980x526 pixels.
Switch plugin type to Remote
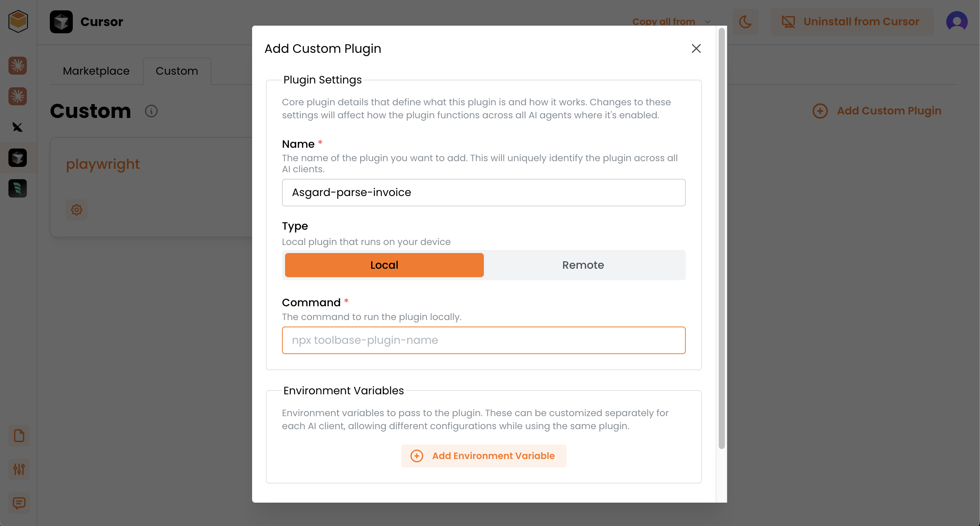pyautogui.click(x=583, y=265)
